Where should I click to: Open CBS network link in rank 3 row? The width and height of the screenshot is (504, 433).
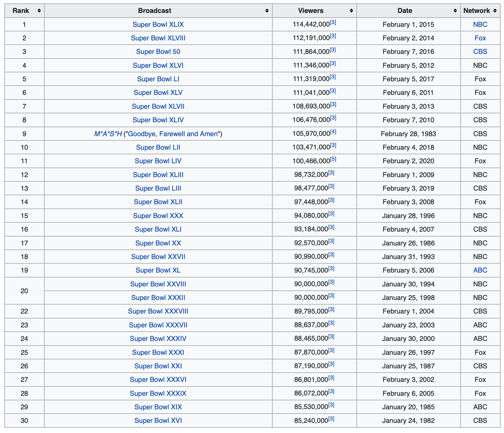(x=480, y=52)
